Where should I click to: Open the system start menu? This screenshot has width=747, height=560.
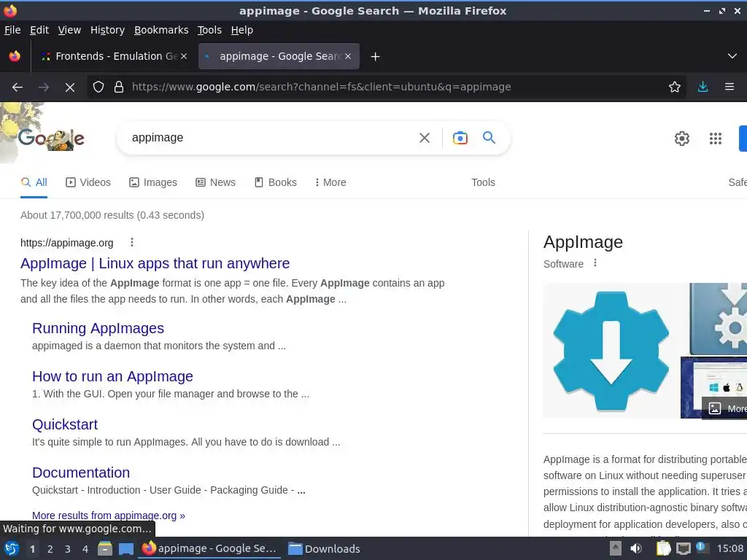12,548
